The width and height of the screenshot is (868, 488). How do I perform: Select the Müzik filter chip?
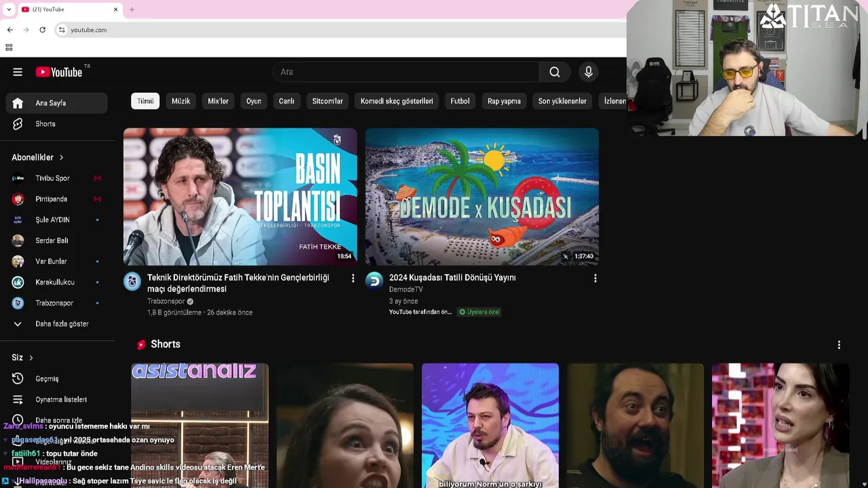click(x=181, y=101)
